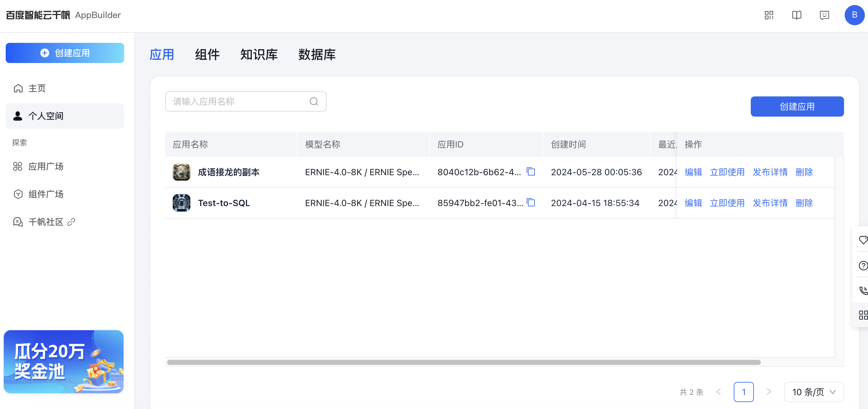
Task: Copy the Test-to-SQL application ID
Action: click(x=531, y=203)
